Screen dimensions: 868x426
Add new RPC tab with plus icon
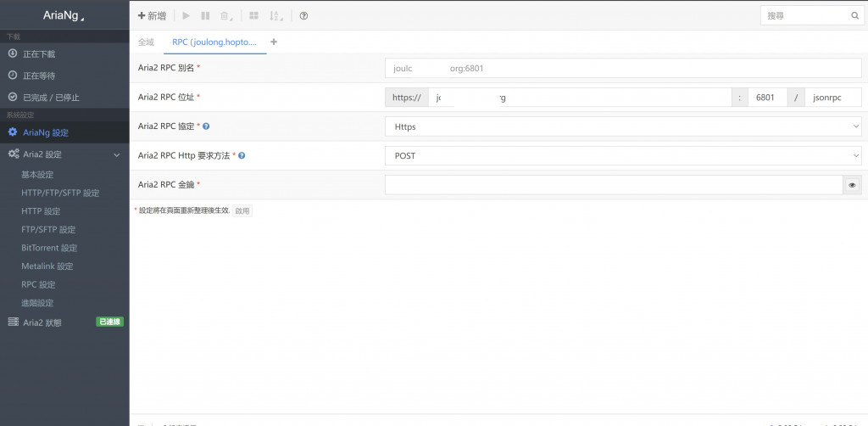click(274, 42)
